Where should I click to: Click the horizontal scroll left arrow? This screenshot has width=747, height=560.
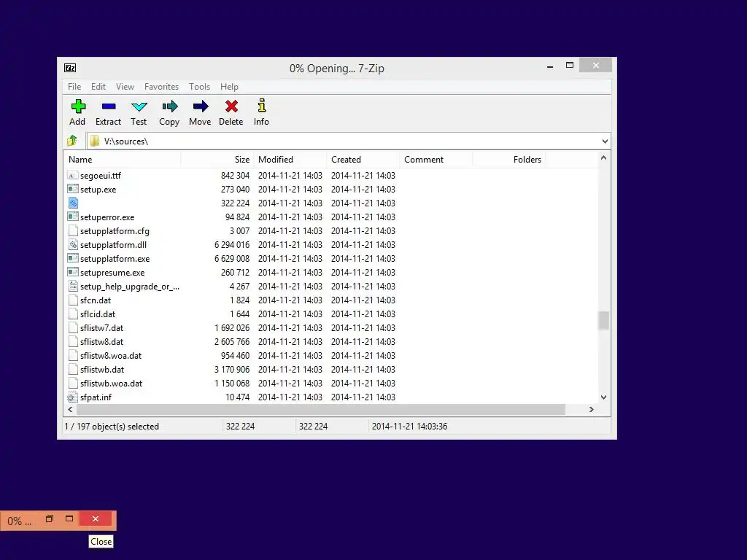click(x=71, y=409)
